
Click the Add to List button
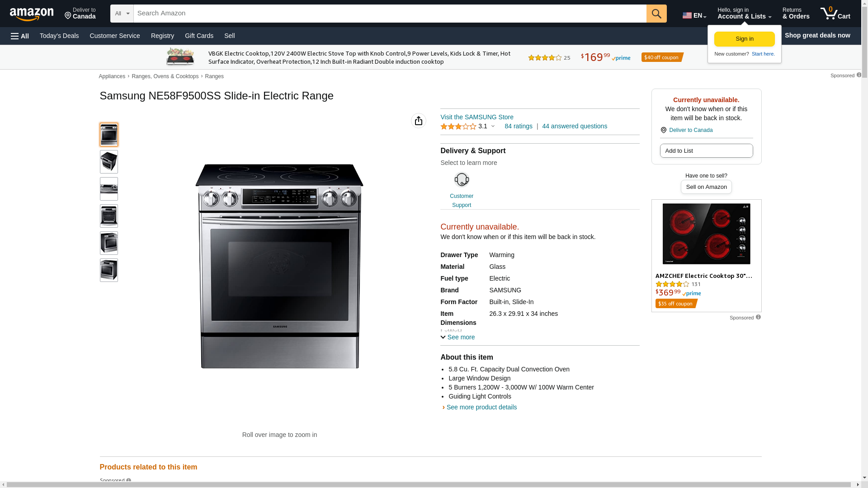tap(706, 151)
